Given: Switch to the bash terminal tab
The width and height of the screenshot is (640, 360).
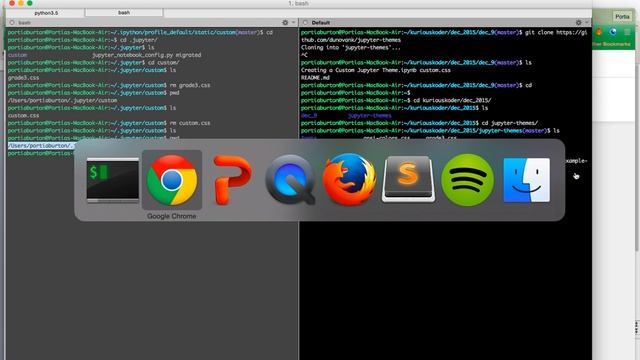Looking at the screenshot, I should 124,13.
